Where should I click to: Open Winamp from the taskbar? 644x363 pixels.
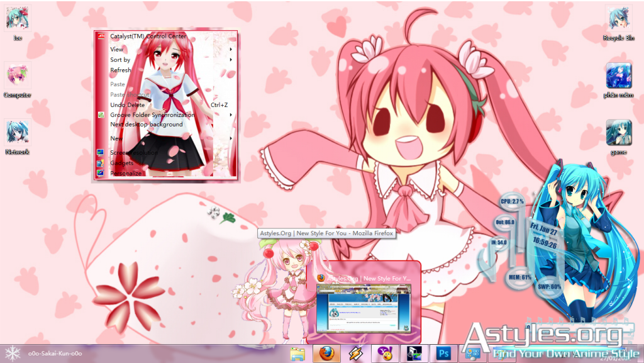(355, 354)
